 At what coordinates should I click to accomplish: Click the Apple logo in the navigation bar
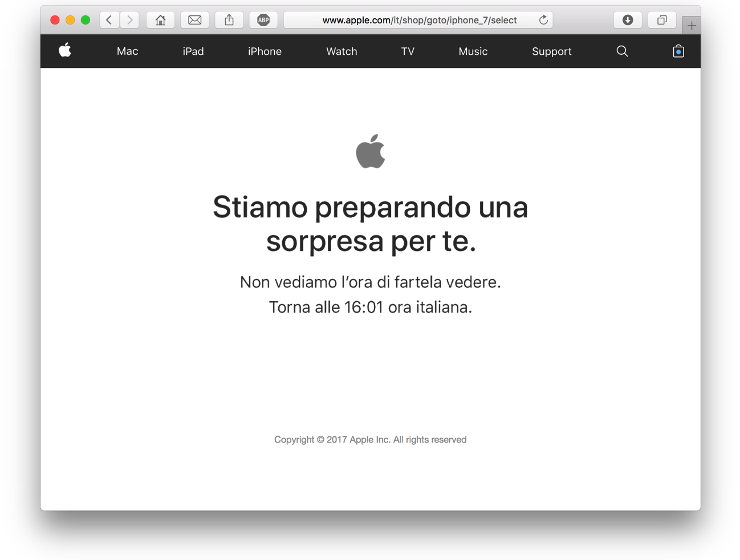click(x=65, y=51)
